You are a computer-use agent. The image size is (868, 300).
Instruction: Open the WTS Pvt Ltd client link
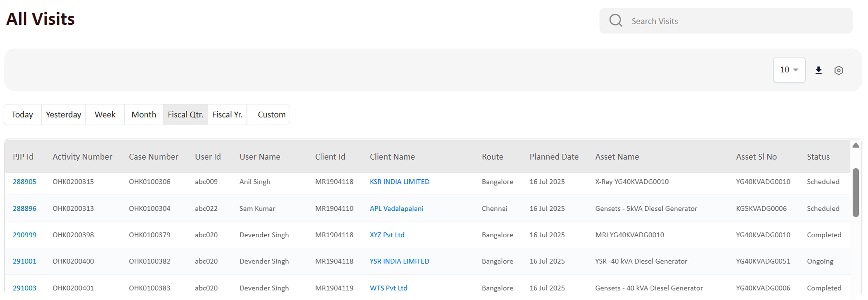[388, 288]
